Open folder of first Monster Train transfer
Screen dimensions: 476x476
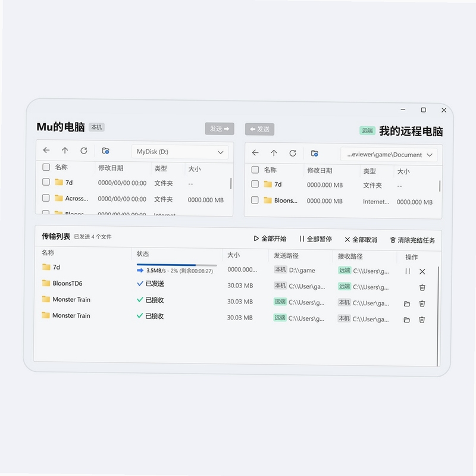pos(407,303)
